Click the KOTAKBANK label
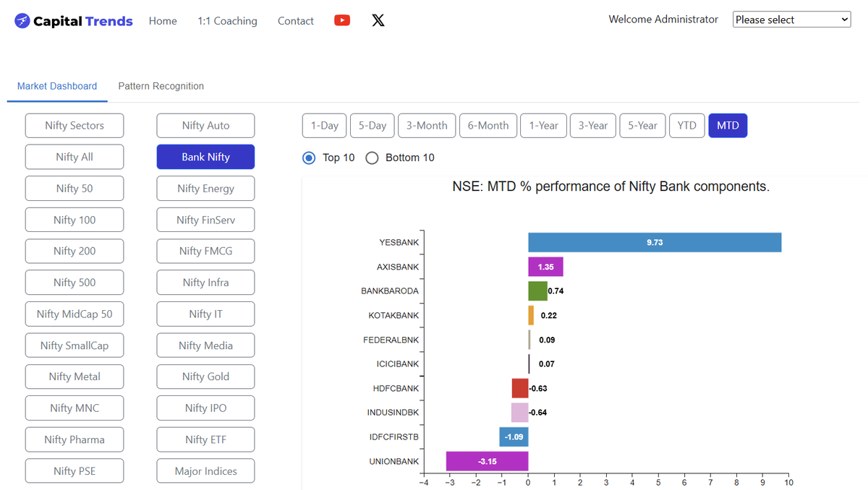Screen dimensions: 868x490 [393, 316]
